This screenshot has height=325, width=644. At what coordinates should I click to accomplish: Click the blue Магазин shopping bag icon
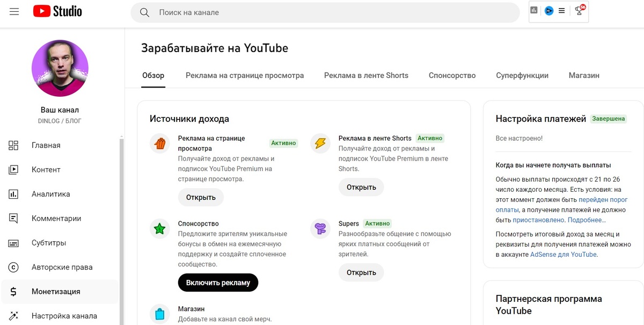tap(159, 314)
